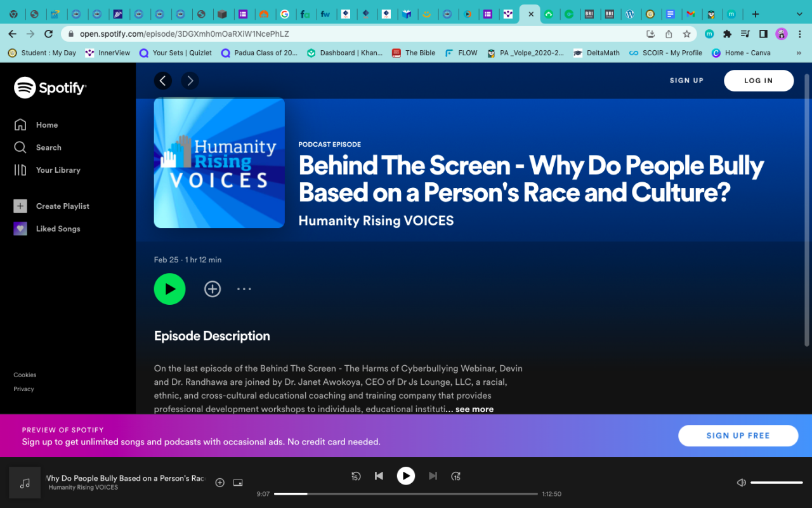Open the Home - Canva bookmark

click(x=741, y=53)
